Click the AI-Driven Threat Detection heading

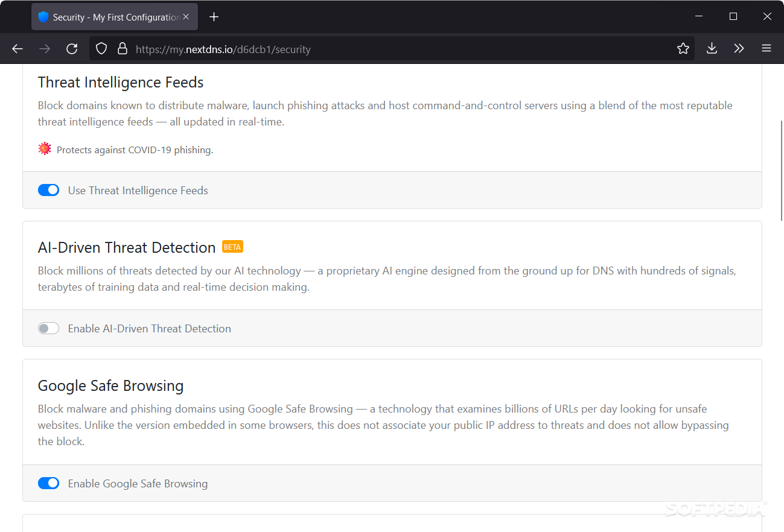(x=127, y=248)
